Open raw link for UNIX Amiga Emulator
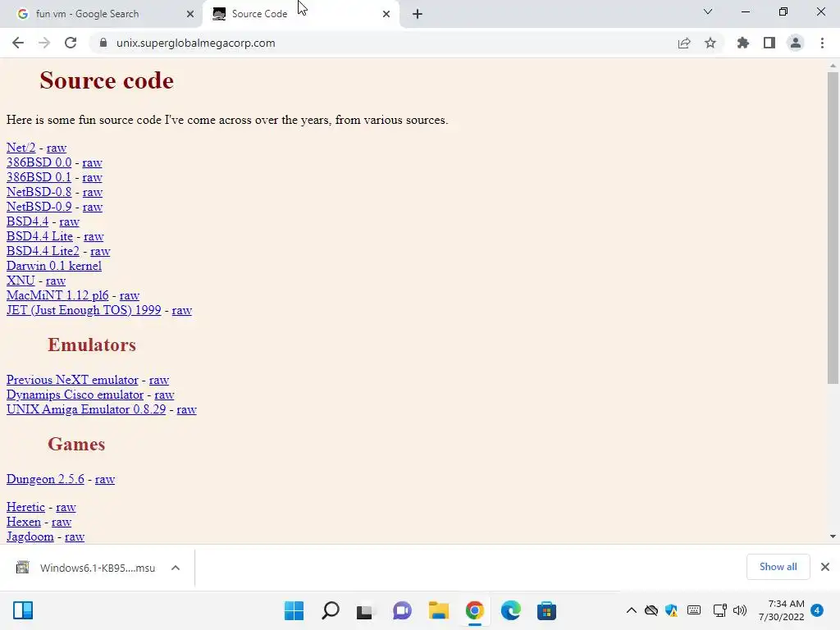 tap(186, 409)
